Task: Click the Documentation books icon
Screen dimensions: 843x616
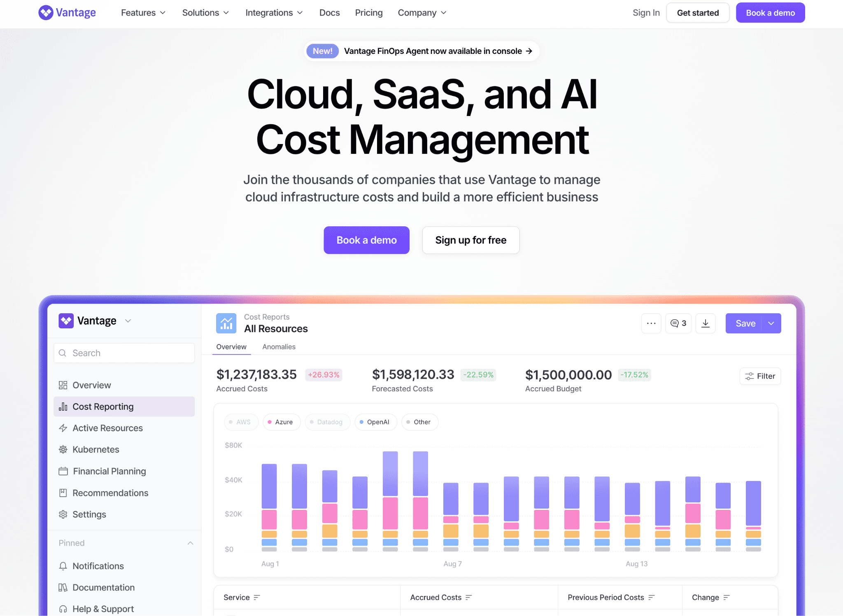Action: coord(63,588)
